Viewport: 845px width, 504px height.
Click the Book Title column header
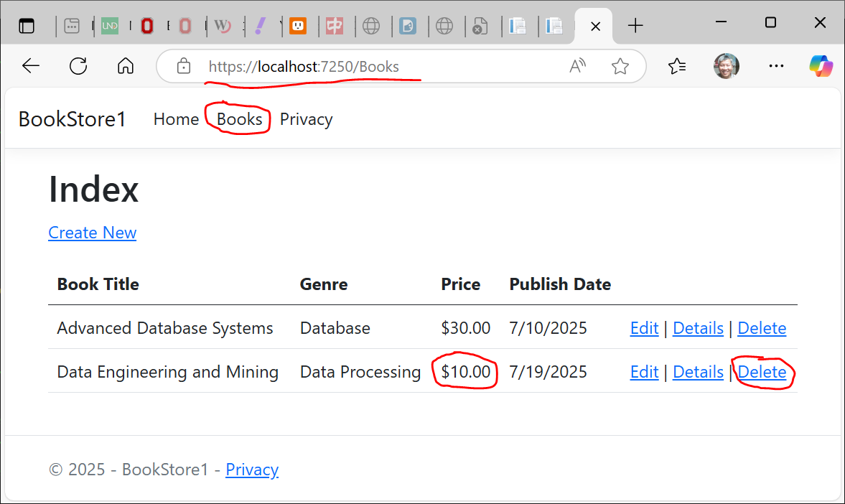98,284
